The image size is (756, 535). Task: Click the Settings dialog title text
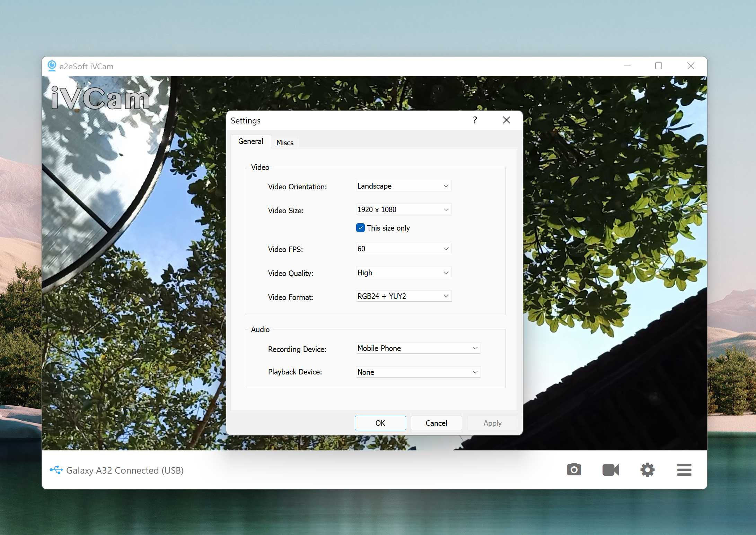point(246,121)
